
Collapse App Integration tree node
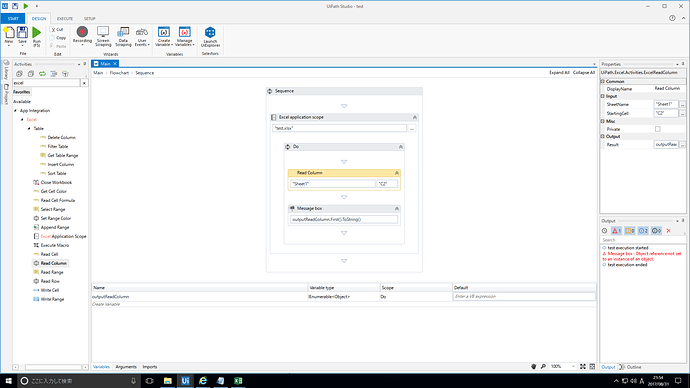pos(15,111)
